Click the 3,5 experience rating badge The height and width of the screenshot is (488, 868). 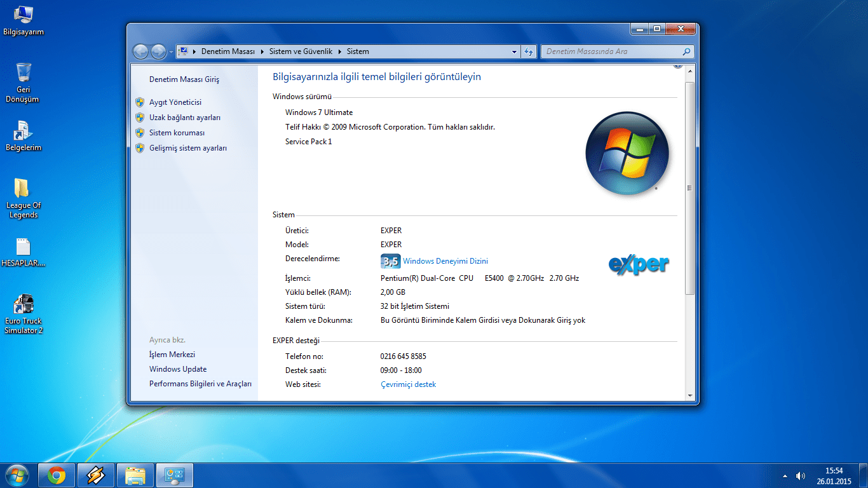click(390, 261)
